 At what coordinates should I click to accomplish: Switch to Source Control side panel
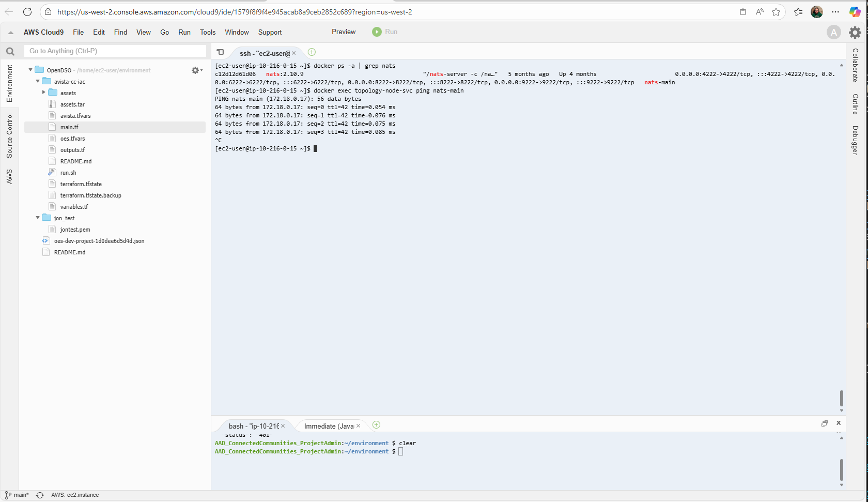tap(9, 135)
